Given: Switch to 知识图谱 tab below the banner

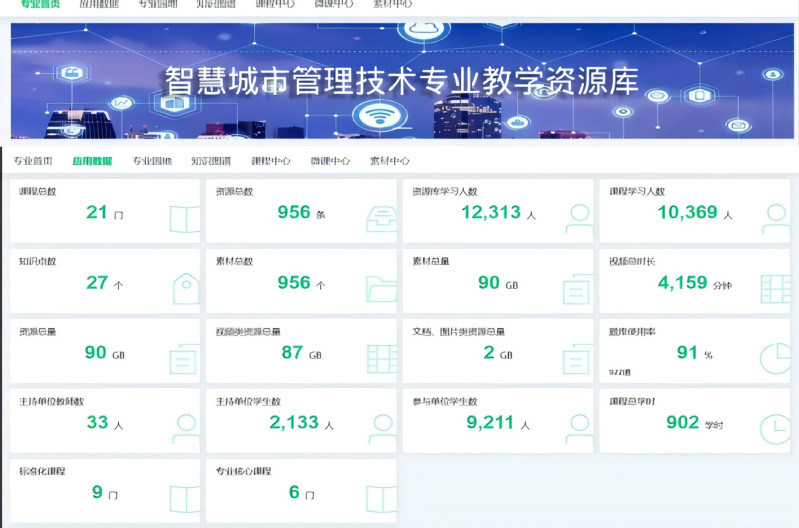Looking at the screenshot, I should click(x=211, y=161).
